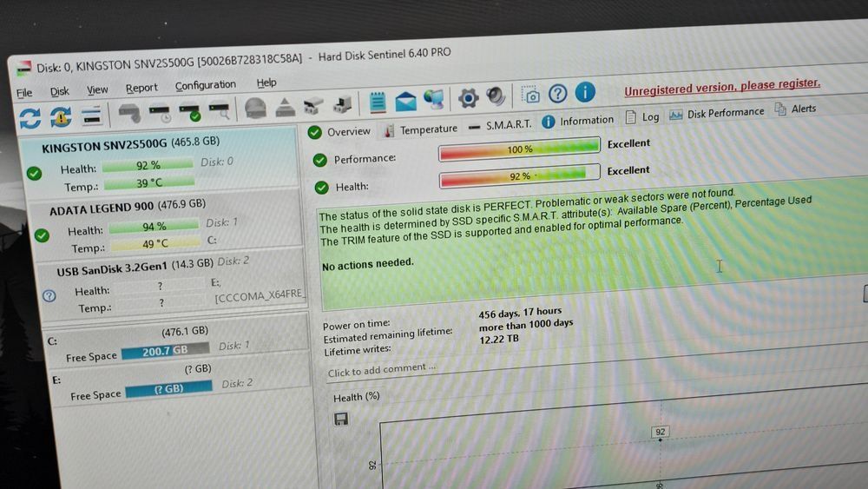Open the gear configuration icon
Viewport: 868px width, 489px height.
pyautogui.click(x=468, y=98)
